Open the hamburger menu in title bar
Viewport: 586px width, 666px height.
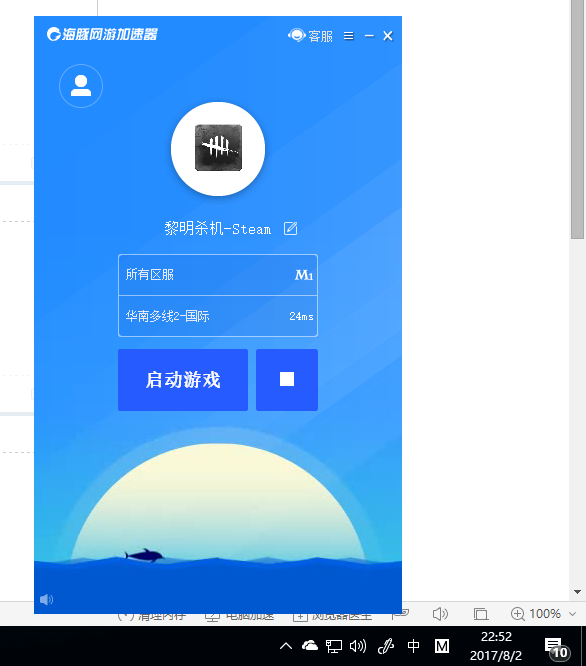click(x=349, y=36)
